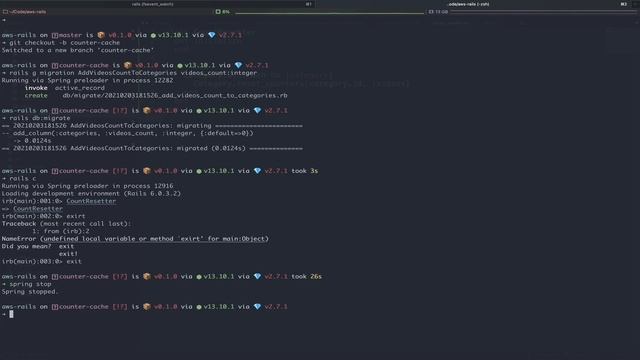Click the 'Running via Spring preloader in process 12916' line

pos(87,186)
